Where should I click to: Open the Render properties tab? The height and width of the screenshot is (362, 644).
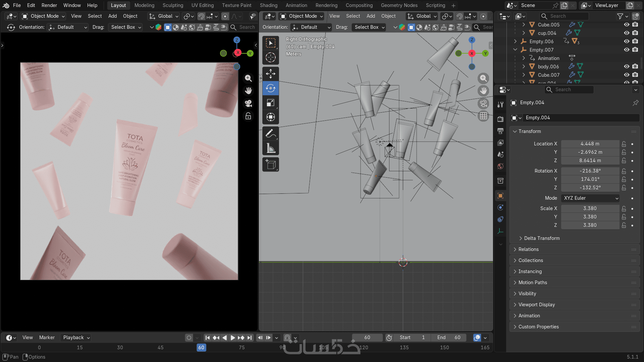coord(500,119)
